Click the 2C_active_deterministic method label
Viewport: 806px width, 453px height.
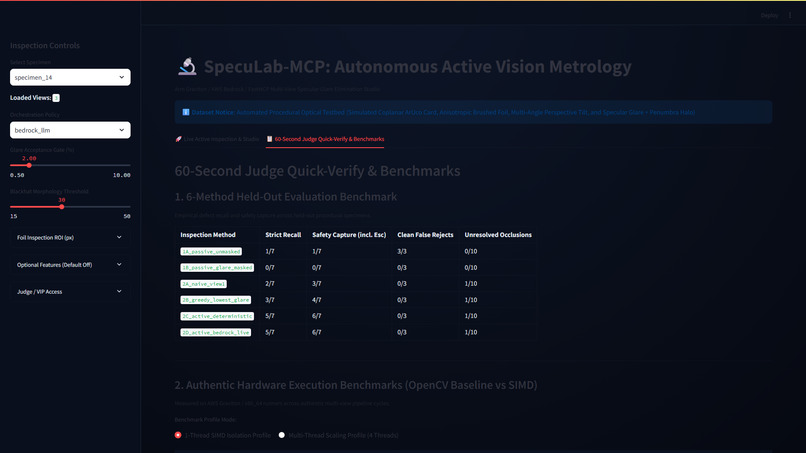point(217,316)
